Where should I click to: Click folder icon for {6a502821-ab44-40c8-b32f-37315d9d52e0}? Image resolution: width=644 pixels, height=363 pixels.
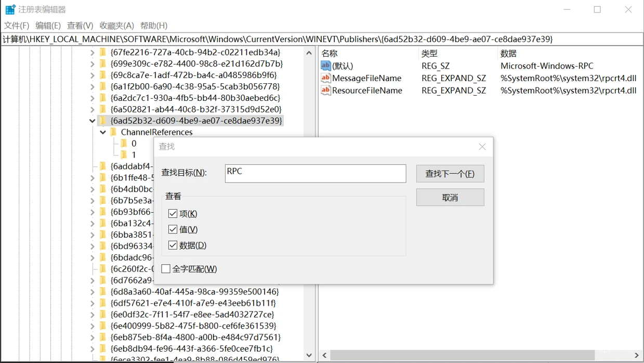103,109
